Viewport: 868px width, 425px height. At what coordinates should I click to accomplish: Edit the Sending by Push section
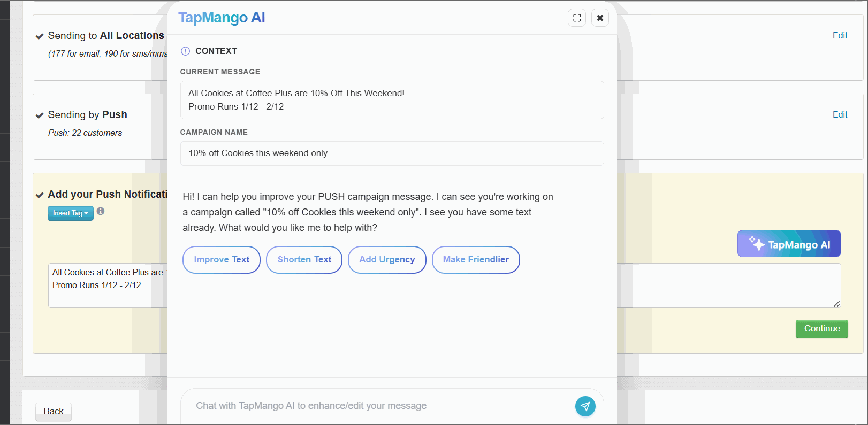(x=840, y=114)
